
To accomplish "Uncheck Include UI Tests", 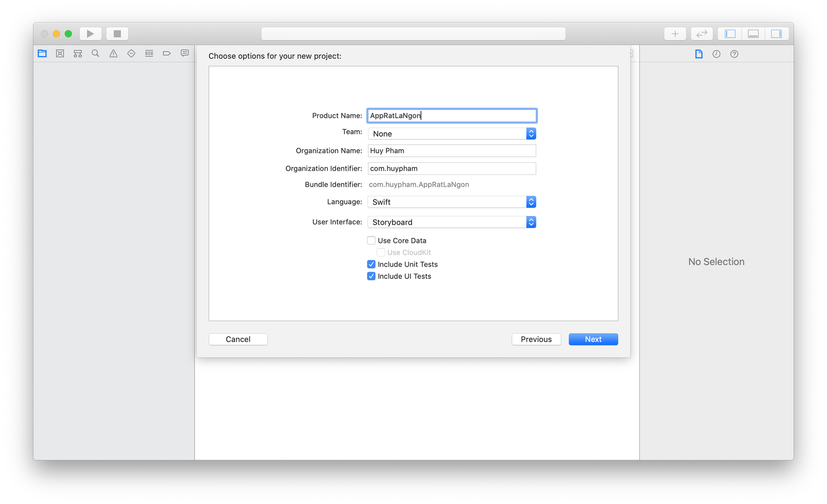I will click(371, 277).
